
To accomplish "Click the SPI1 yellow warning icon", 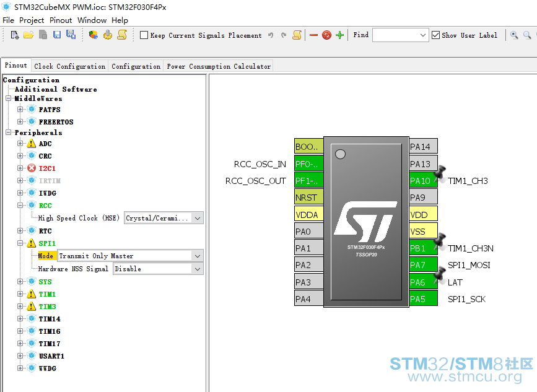I will pyautogui.click(x=32, y=243).
